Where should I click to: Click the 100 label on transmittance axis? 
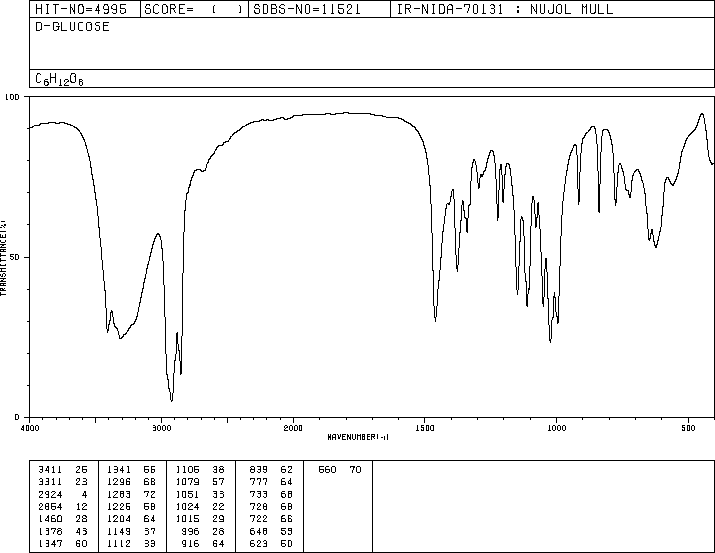click(x=12, y=97)
